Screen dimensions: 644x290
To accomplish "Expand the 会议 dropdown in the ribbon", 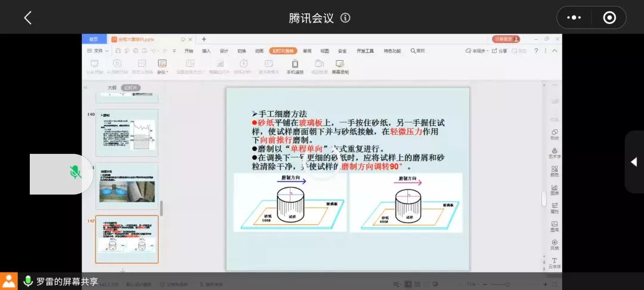I will (162, 66).
